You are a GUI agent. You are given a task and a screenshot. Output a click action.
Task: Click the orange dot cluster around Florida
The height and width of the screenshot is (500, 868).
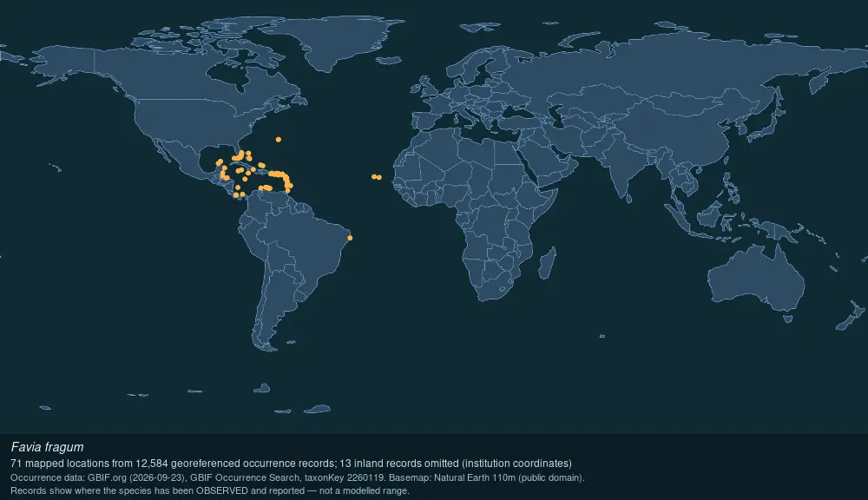click(x=242, y=155)
